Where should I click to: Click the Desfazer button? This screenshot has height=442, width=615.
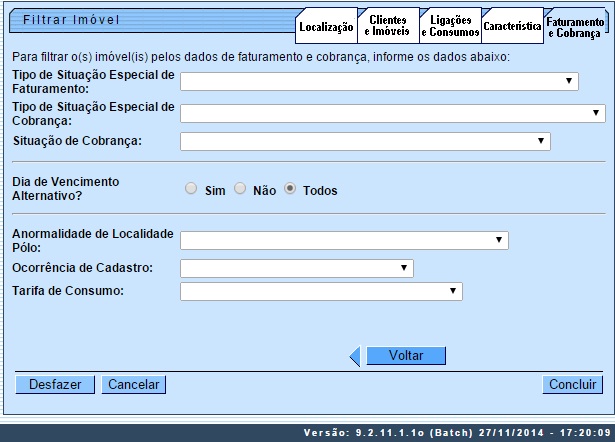pos(55,384)
